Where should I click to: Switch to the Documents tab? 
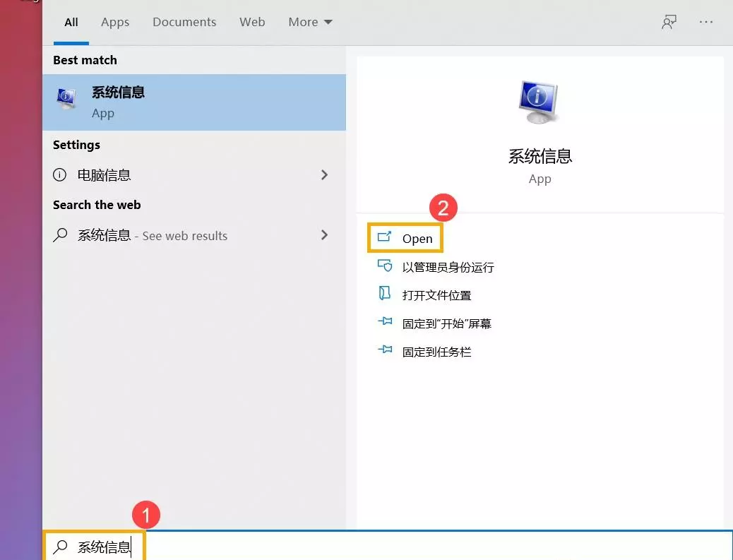tap(184, 22)
